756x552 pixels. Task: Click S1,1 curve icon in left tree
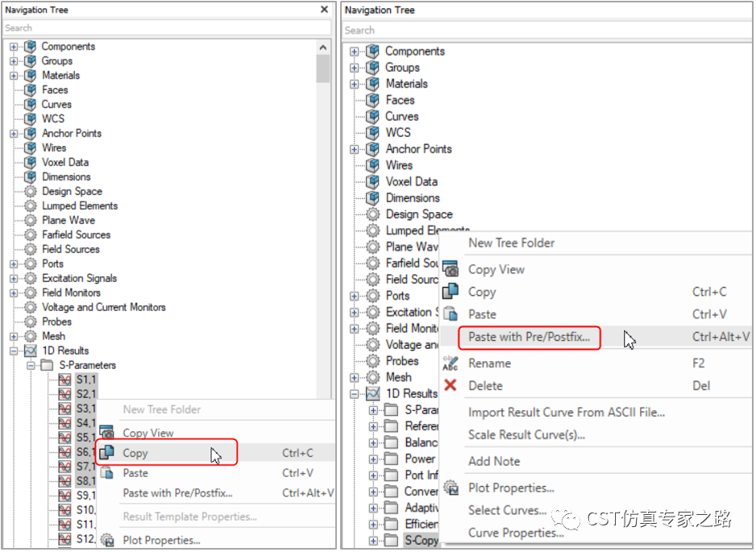pos(64,380)
